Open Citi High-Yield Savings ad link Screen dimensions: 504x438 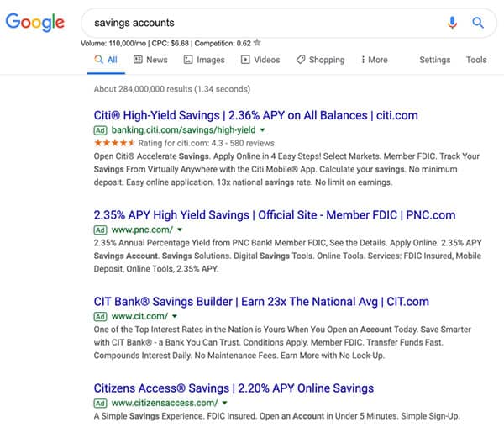[x=255, y=115]
